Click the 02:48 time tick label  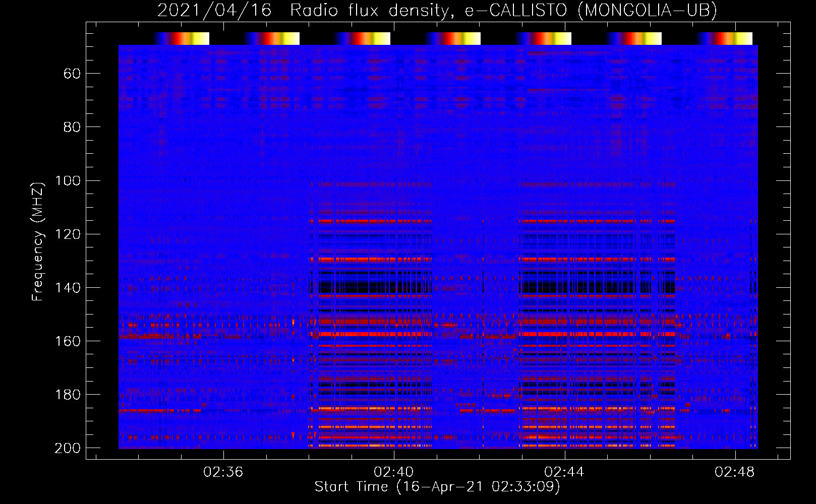(735, 472)
